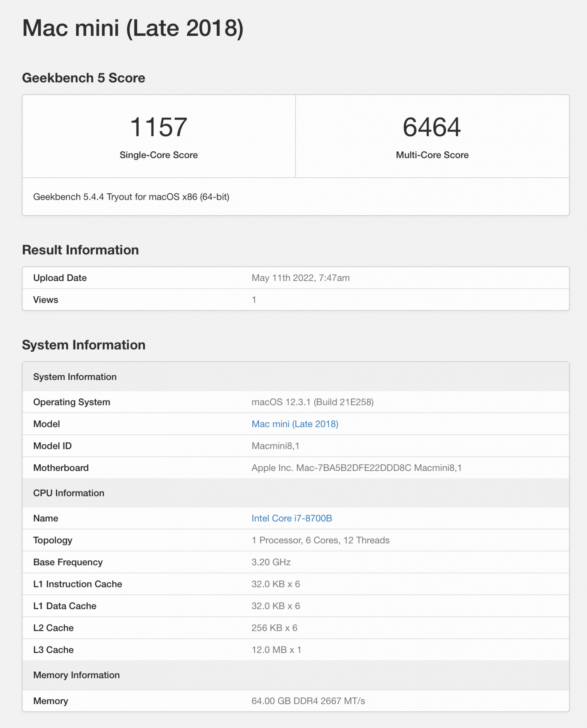Click the L3 Cache label

point(53,650)
